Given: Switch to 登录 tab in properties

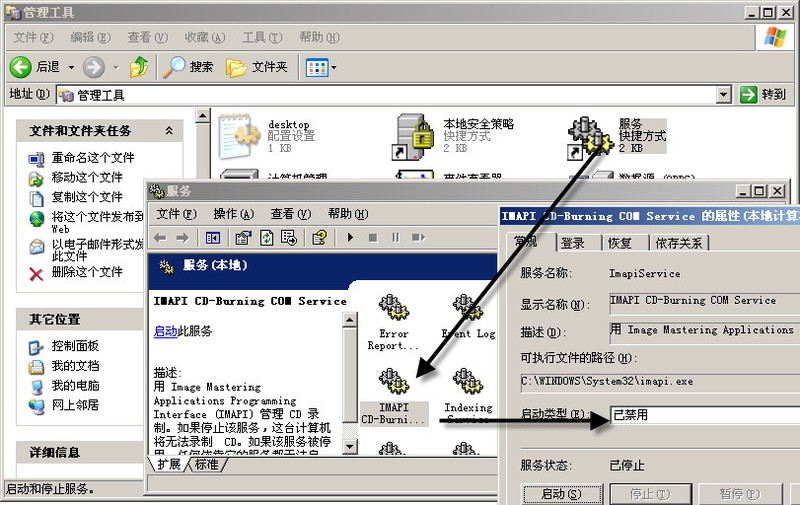Looking at the screenshot, I should coord(573,243).
